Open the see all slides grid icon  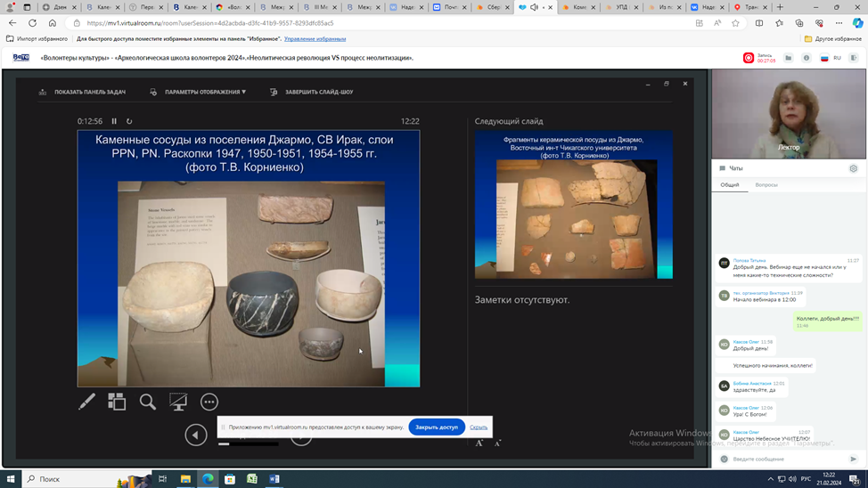[117, 403]
